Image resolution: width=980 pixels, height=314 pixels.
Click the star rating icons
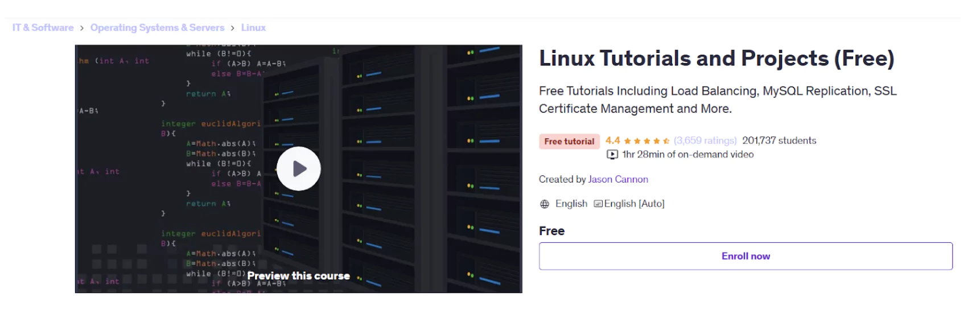(646, 141)
